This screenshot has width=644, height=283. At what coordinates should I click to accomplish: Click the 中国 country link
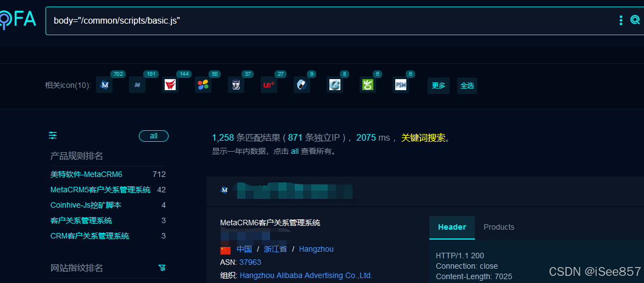pos(244,249)
